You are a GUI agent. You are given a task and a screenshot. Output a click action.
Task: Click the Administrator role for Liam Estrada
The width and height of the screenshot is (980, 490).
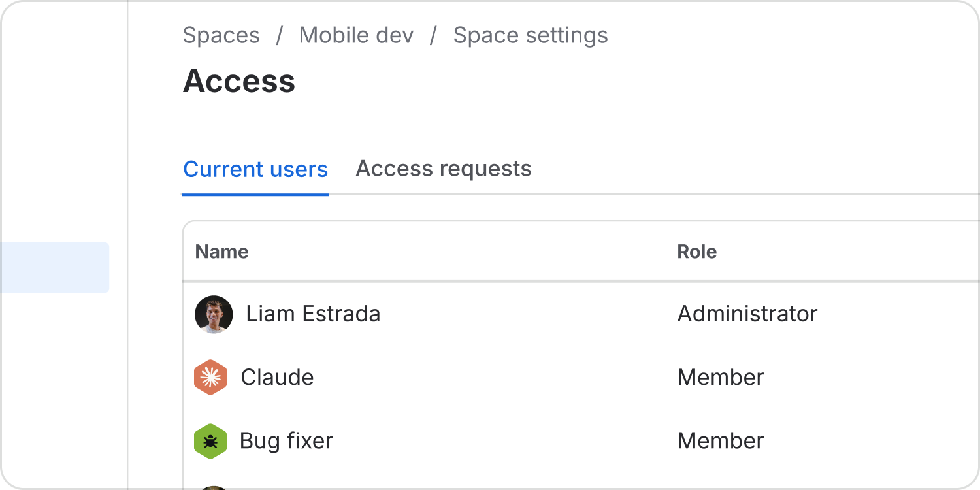747,314
